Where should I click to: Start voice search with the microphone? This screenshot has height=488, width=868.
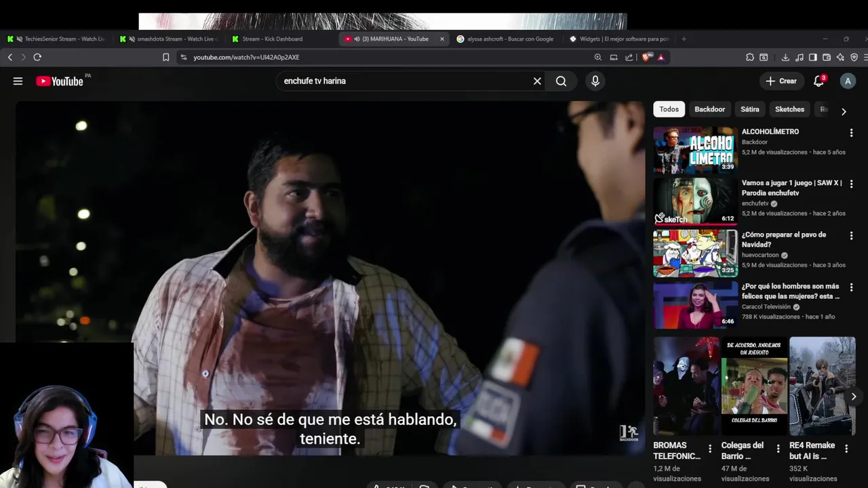pyautogui.click(x=595, y=81)
